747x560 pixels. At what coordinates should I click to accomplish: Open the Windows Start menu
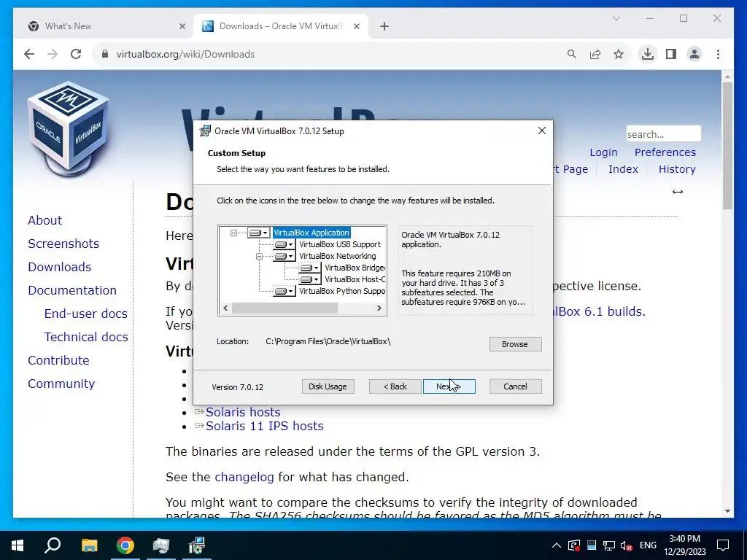[18, 545]
